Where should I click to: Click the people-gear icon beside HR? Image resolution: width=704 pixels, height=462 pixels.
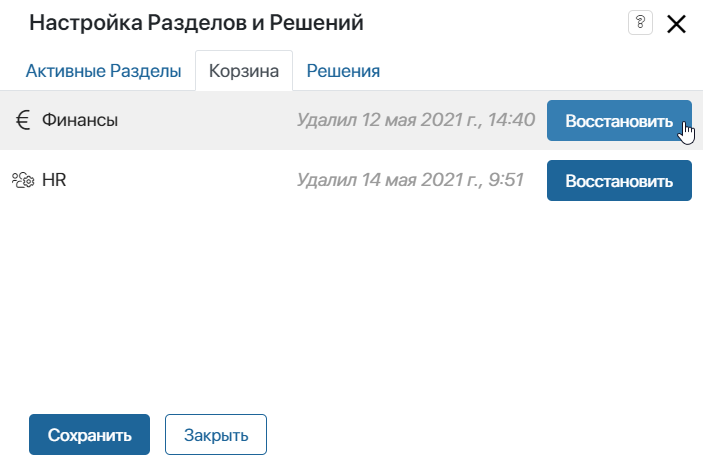23,180
